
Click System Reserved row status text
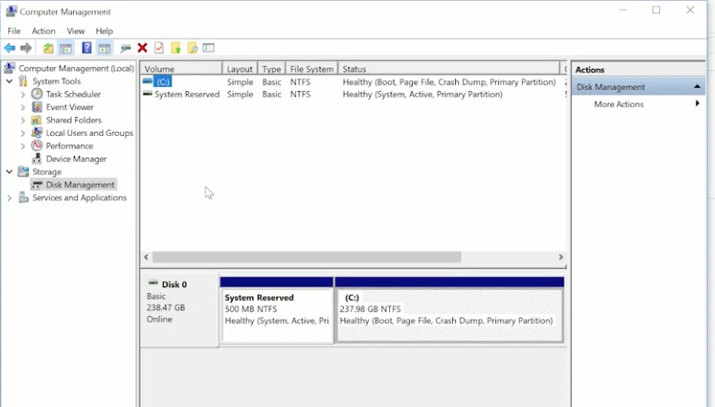[423, 94]
